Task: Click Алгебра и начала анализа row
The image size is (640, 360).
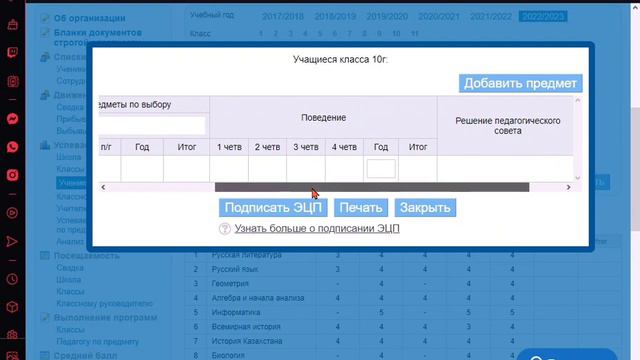Action: click(x=403, y=298)
